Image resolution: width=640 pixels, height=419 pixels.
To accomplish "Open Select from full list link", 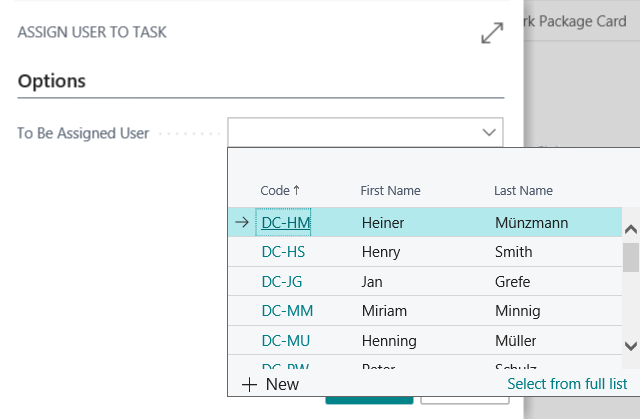I will [567, 384].
